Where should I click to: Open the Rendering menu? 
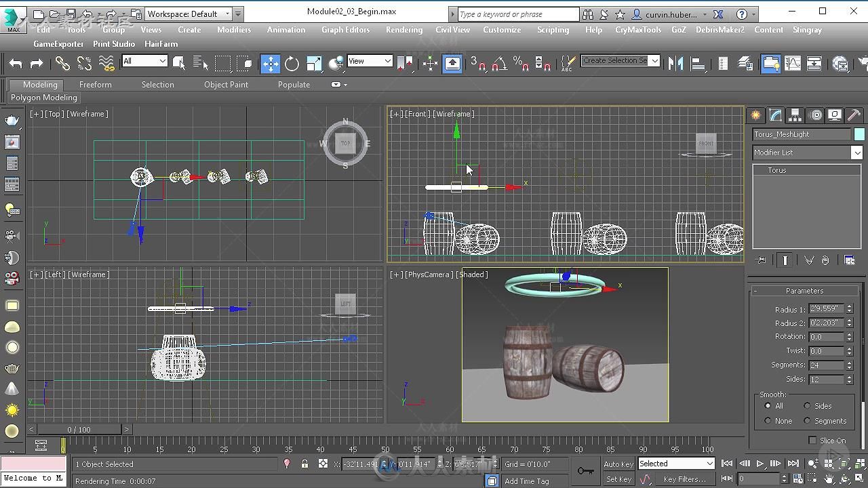coord(404,30)
